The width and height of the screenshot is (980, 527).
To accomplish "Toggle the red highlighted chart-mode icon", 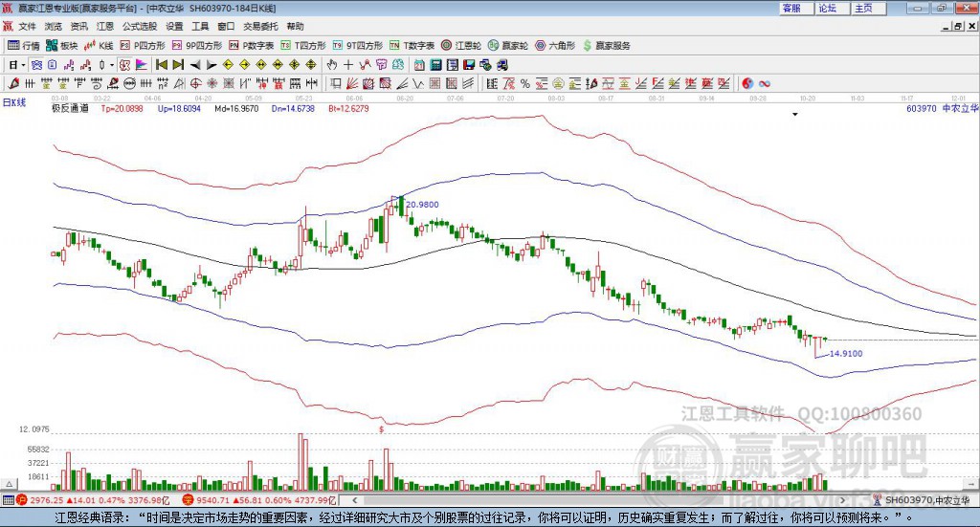I will point(124,65).
